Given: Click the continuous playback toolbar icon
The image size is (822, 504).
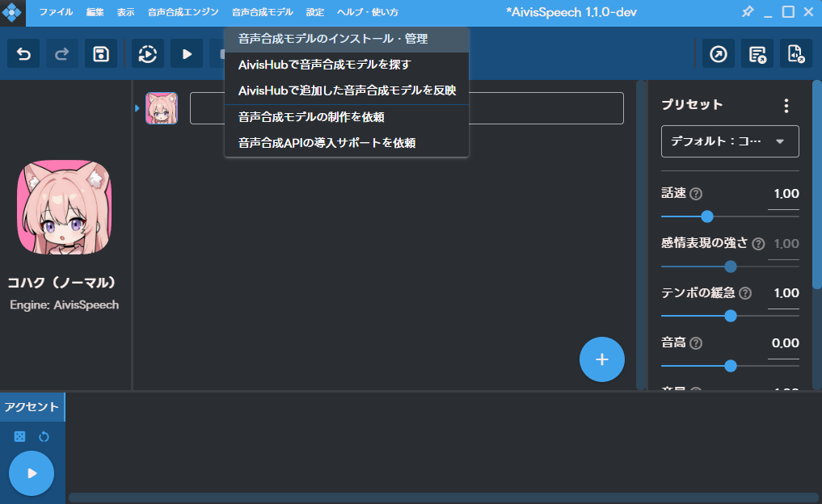Looking at the screenshot, I should pos(148,53).
